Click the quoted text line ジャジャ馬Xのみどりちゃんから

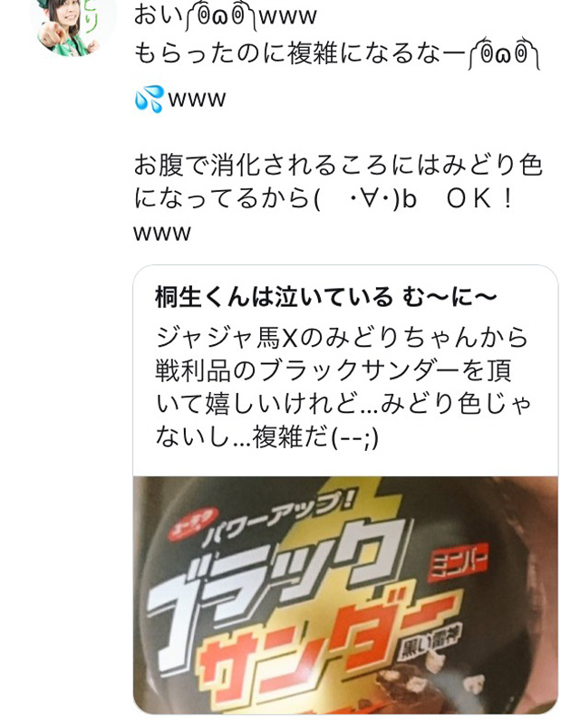coord(342,338)
